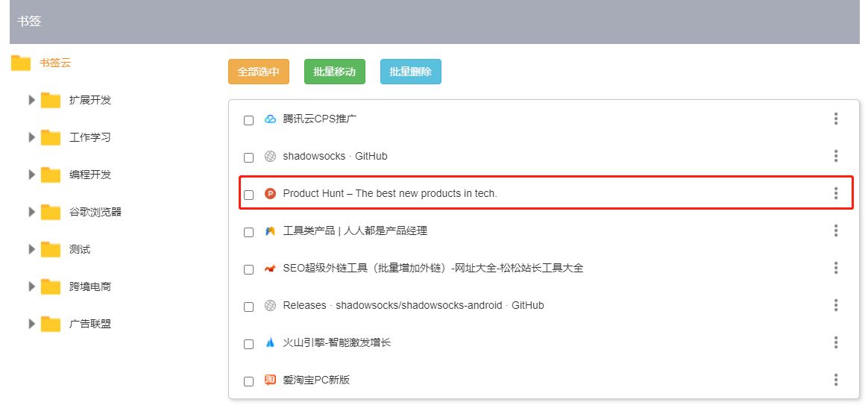Click the 腾讯云 cloud favicon icon

tap(270, 119)
